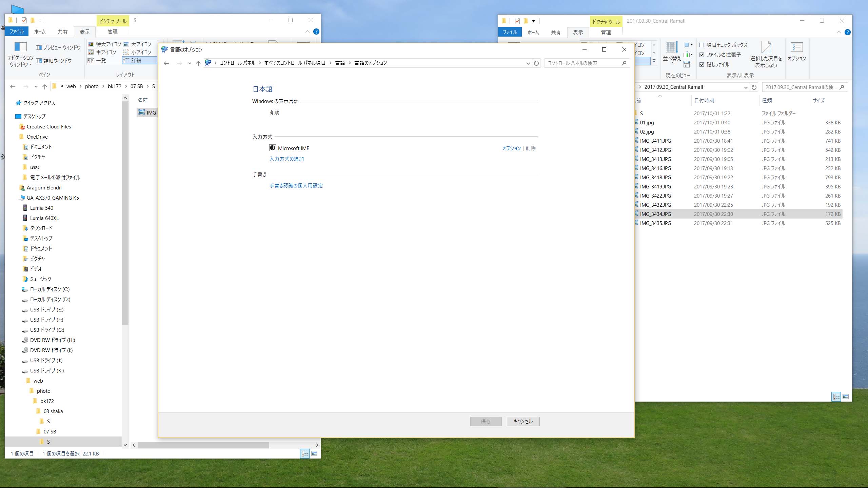Select Small icons layout
The width and height of the screenshot is (868, 488).
[137, 52]
